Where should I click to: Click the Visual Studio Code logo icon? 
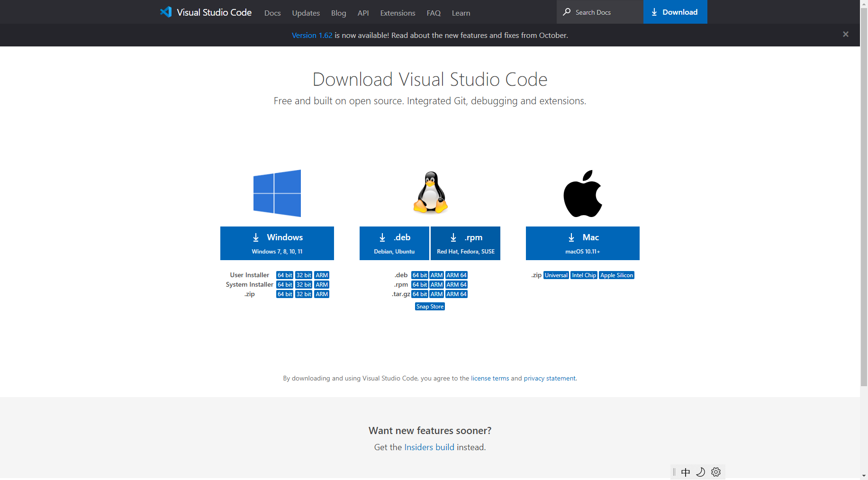(x=166, y=12)
